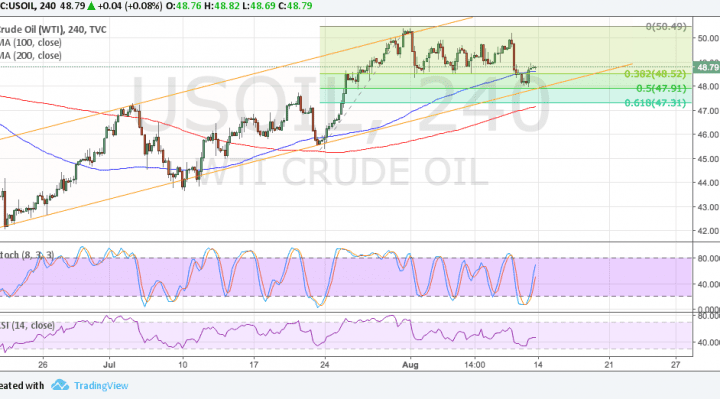Click the Jul date marker on the time axis

tap(109, 365)
